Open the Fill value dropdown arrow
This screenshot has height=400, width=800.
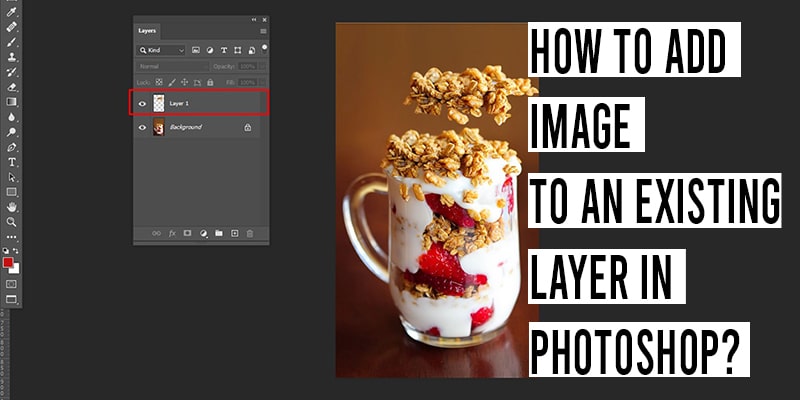tap(262, 82)
